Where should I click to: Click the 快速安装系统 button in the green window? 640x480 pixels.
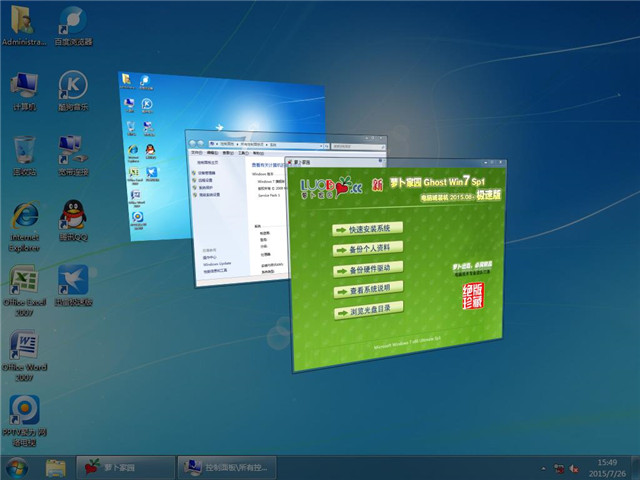click(x=368, y=229)
